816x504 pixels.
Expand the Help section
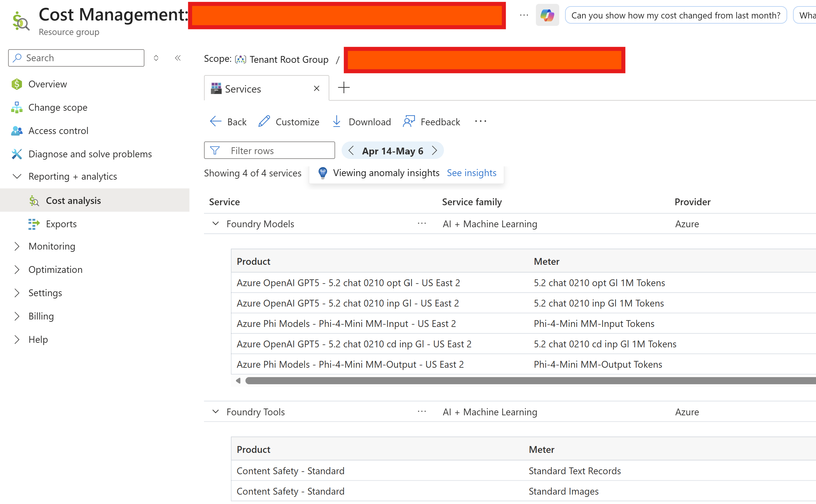pyautogui.click(x=17, y=340)
